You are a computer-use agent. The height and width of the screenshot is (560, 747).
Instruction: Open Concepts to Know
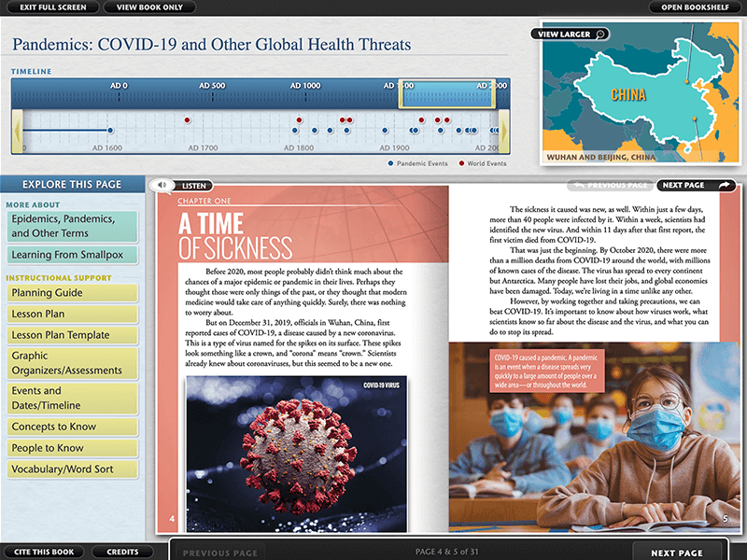click(73, 427)
